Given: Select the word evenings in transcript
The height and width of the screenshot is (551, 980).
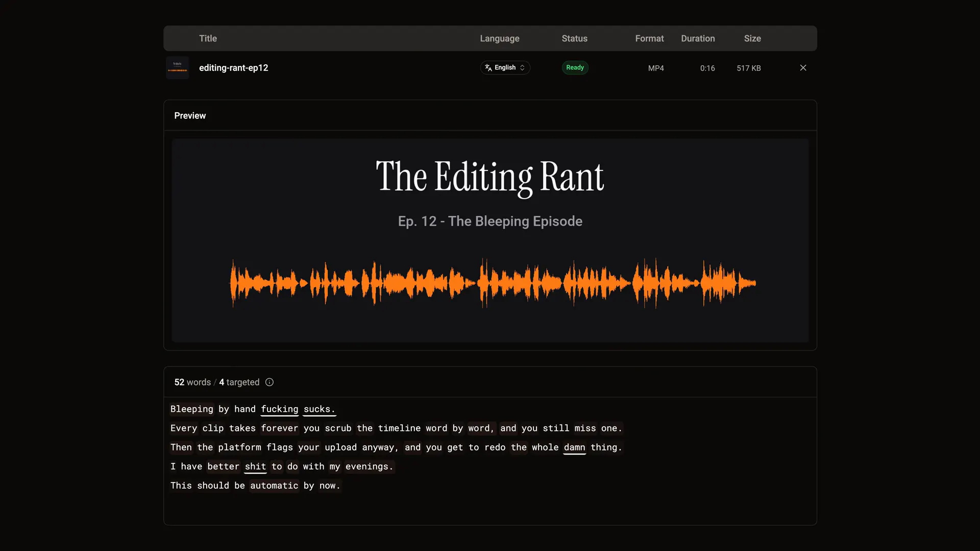Looking at the screenshot, I should [x=369, y=466].
